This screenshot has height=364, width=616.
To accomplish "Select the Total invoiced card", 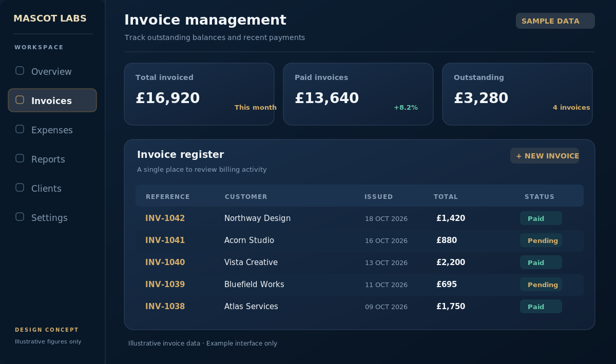I will coord(199,94).
